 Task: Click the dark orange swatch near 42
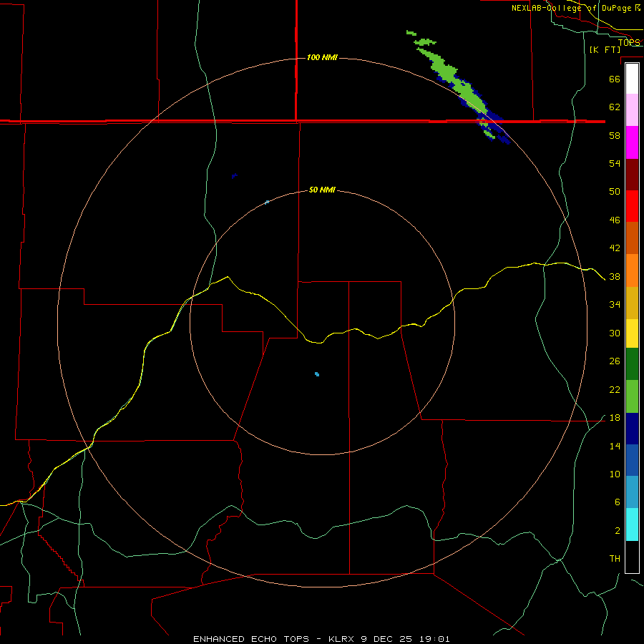[632, 238]
